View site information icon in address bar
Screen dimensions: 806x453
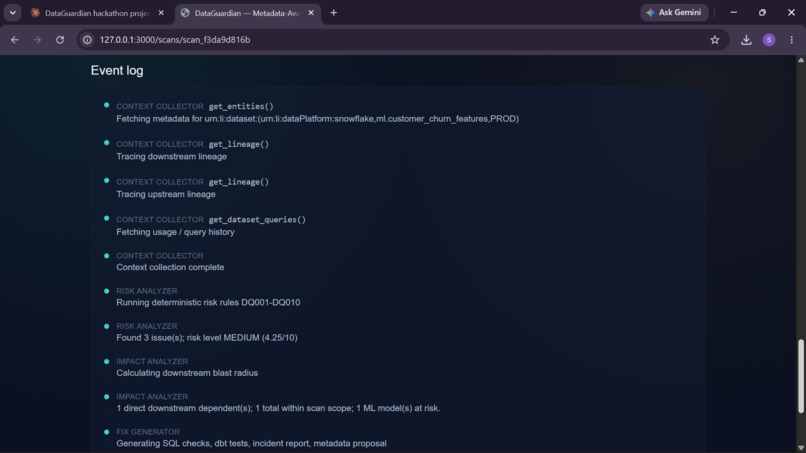click(x=87, y=40)
